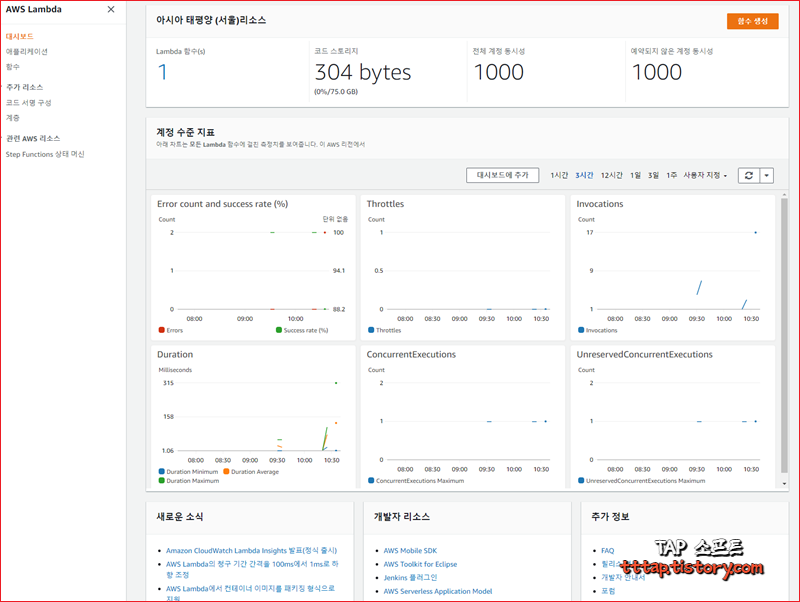This screenshot has width=800, height=602.
Task: Toggle the Errors legend swatch
Action: click(x=161, y=330)
